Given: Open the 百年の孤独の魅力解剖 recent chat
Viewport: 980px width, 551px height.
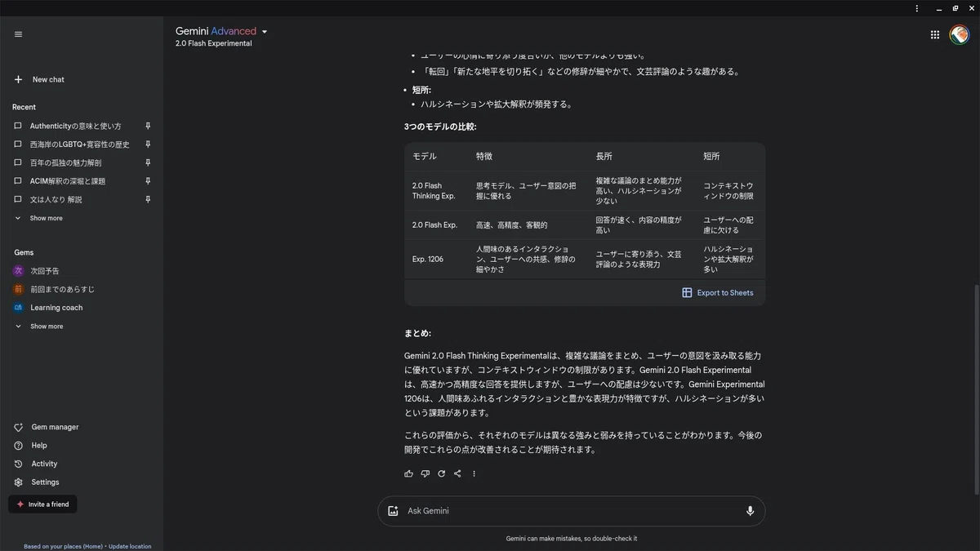Looking at the screenshot, I should [x=65, y=162].
